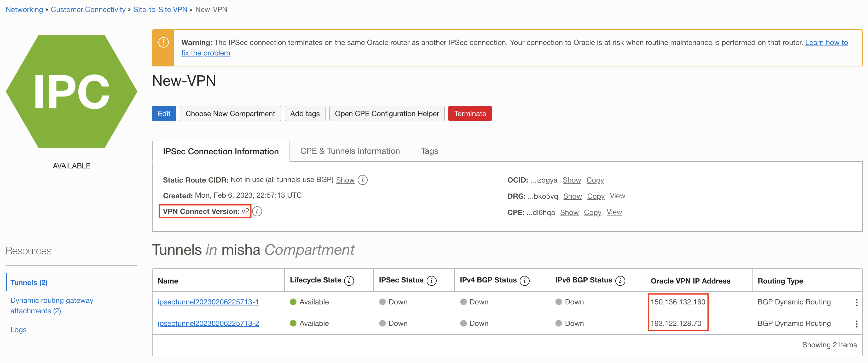Image resolution: width=868 pixels, height=363 pixels.
Task: Show the Static Route CIDR value
Action: (x=345, y=180)
